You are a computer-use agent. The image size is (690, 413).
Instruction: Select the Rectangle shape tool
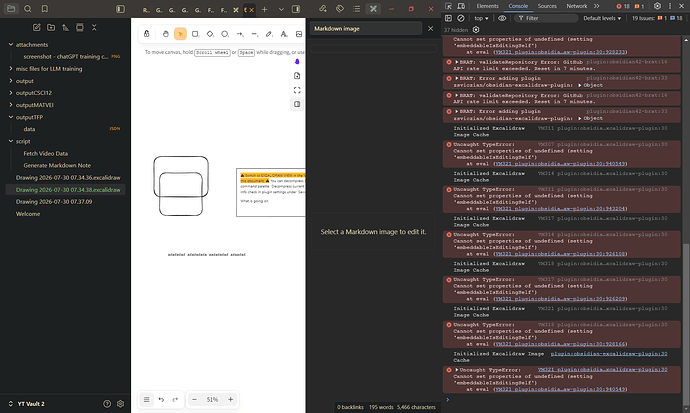tap(195, 34)
